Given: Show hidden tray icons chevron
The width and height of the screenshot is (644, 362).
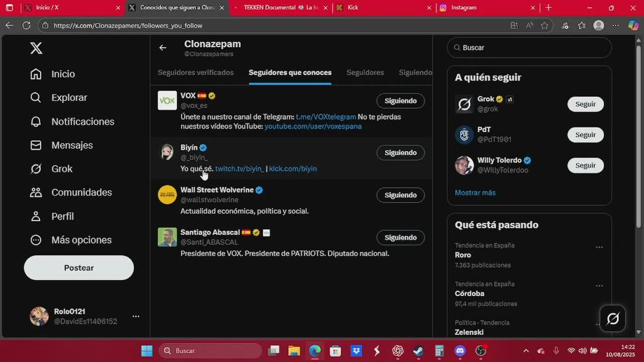Looking at the screenshot, I should tap(526, 350).
